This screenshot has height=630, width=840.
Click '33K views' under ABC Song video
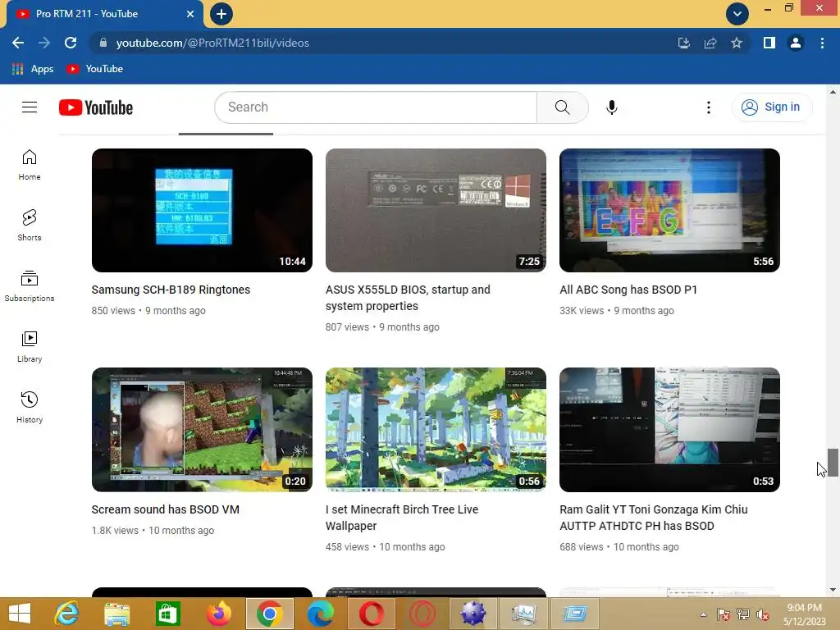pyautogui.click(x=582, y=311)
